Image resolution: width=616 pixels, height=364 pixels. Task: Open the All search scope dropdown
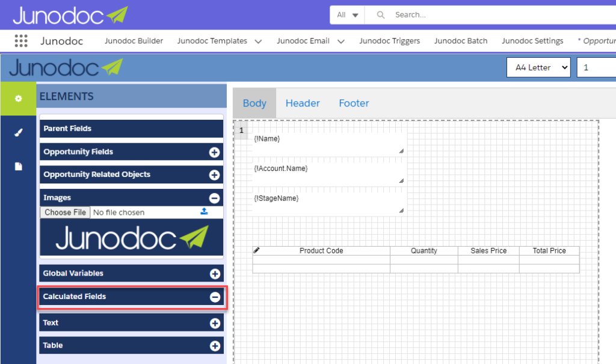[347, 15]
